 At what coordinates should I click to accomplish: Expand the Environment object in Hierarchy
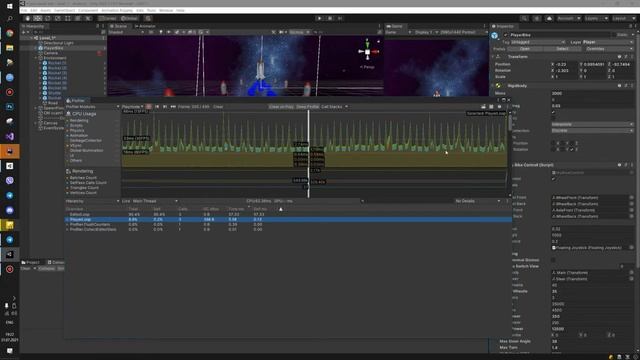pyautogui.click(x=36, y=58)
